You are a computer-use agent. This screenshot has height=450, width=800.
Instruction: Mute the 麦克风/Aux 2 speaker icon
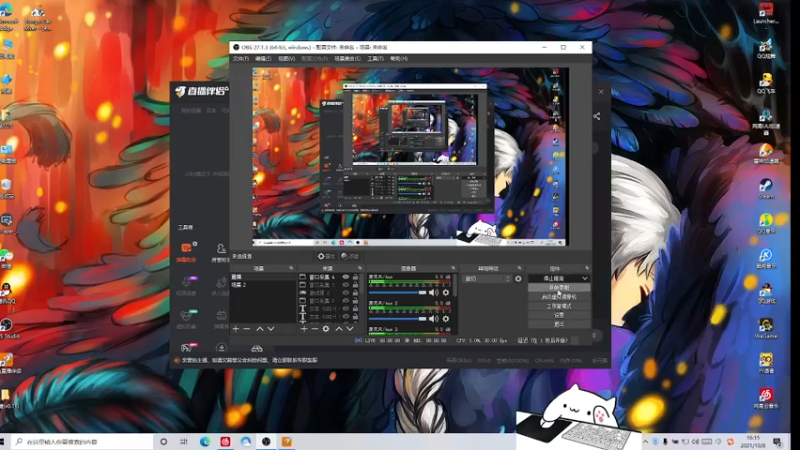click(x=433, y=318)
